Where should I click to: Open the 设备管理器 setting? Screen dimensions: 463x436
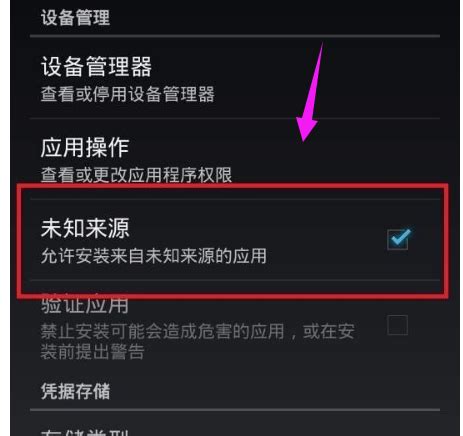(x=235, y=78)
